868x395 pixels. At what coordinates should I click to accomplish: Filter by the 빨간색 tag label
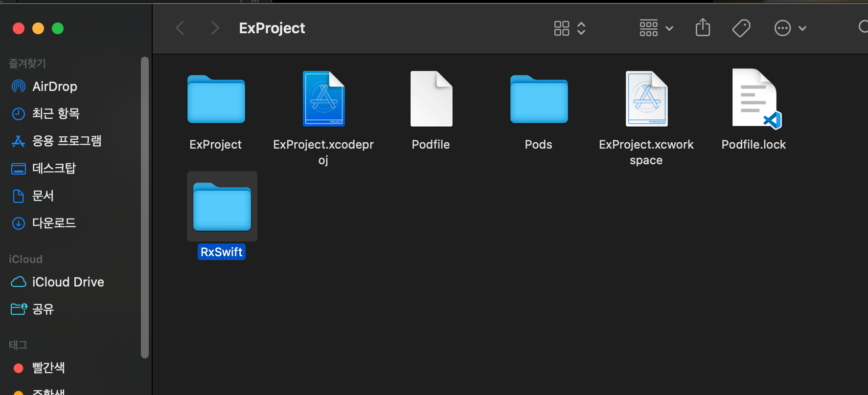(48, 368)
